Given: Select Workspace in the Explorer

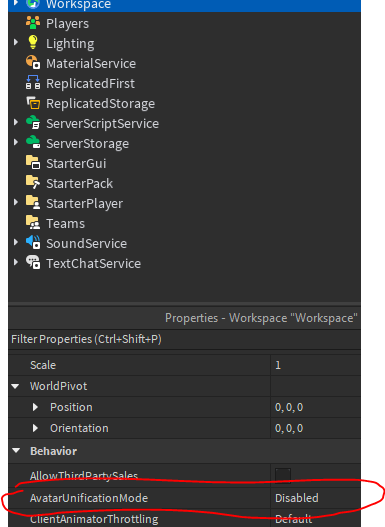Looking at the screenshot, I should click(x=184, y=5).
